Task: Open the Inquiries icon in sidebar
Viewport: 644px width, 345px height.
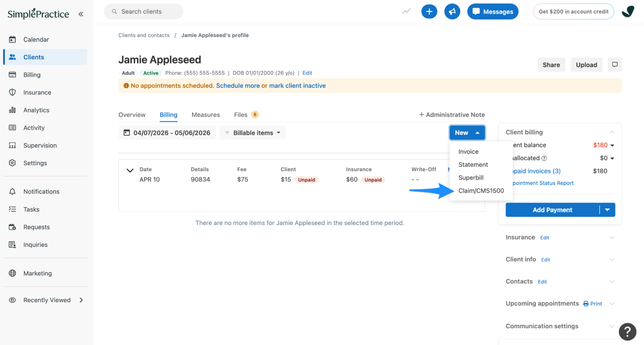Action: 12,245
